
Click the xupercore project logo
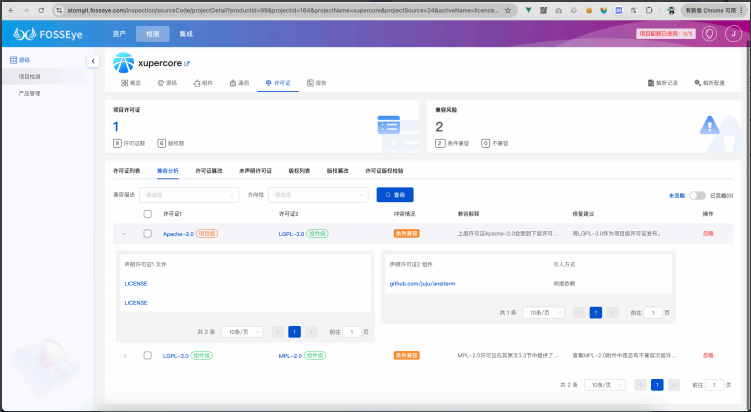[x=124, y=63]
